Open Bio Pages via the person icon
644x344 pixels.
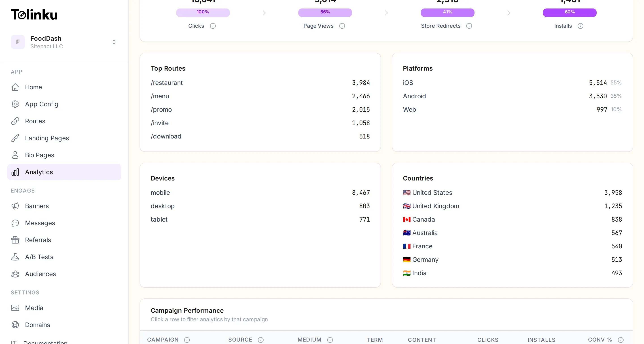tap(15, 155)
